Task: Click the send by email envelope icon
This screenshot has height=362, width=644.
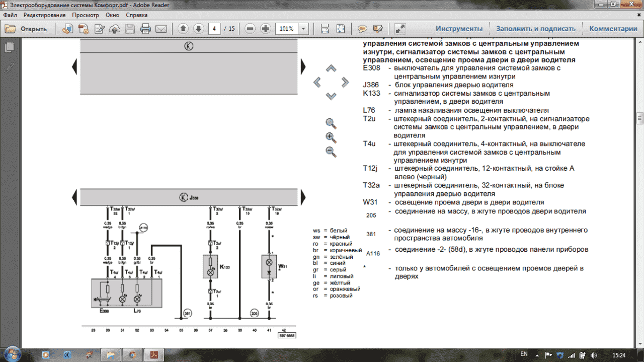Action: click(x=161, y=29)
